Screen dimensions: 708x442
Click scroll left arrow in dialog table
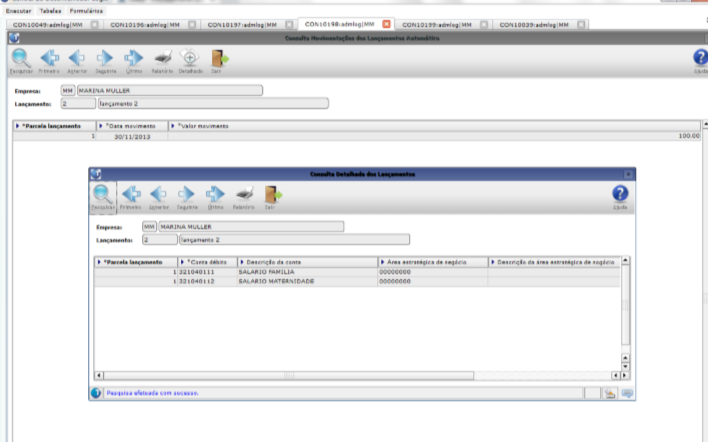[x=98, y=375]
